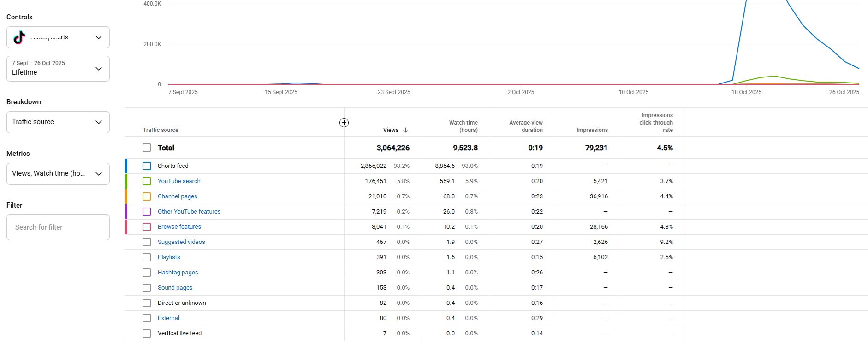Focus the Search for filter field

click(x=58, y=227)
